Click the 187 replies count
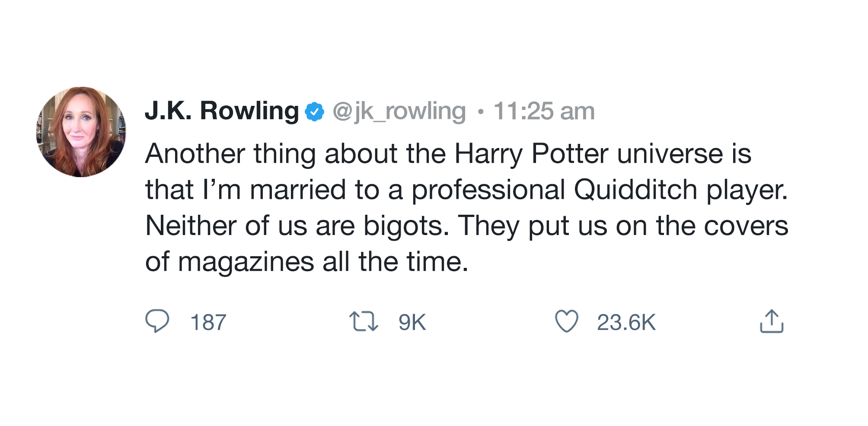The image size is (868, 426). tap(208, 322)
